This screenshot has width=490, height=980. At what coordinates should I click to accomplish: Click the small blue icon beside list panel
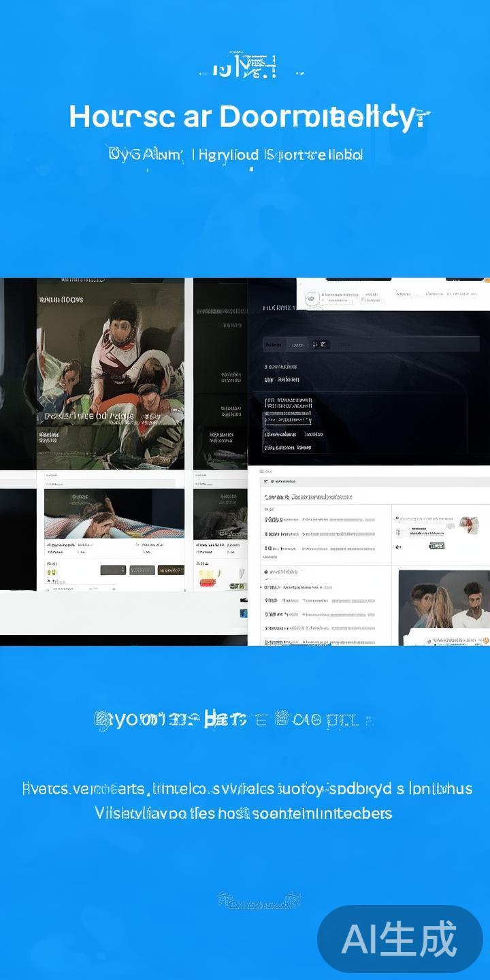(244, 613)
